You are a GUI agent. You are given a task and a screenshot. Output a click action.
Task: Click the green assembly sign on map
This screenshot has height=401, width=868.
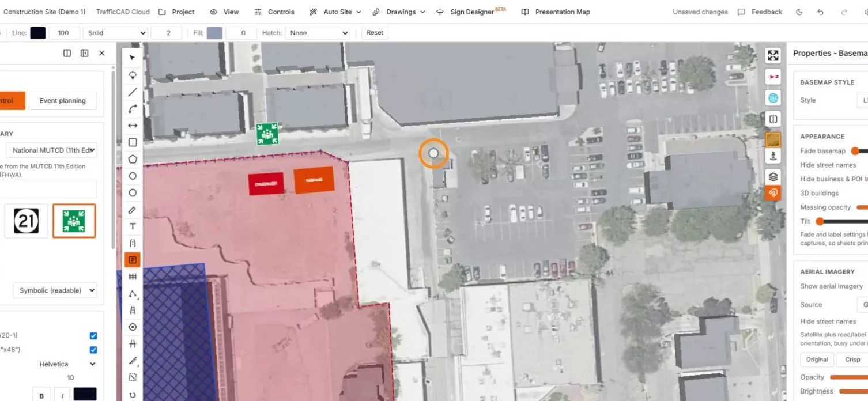pyautogui.click(x=267, y=134)
